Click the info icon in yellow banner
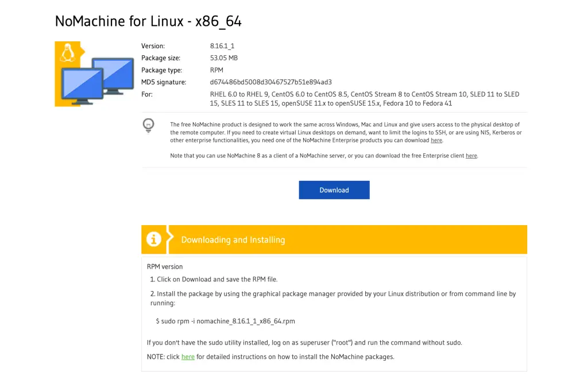 click(154, 239)
